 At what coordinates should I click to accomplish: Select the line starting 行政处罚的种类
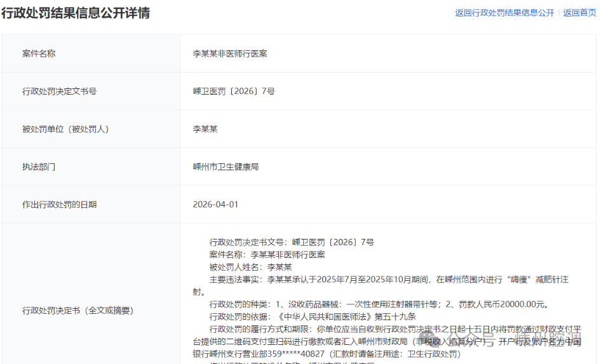tap(380, 304)
